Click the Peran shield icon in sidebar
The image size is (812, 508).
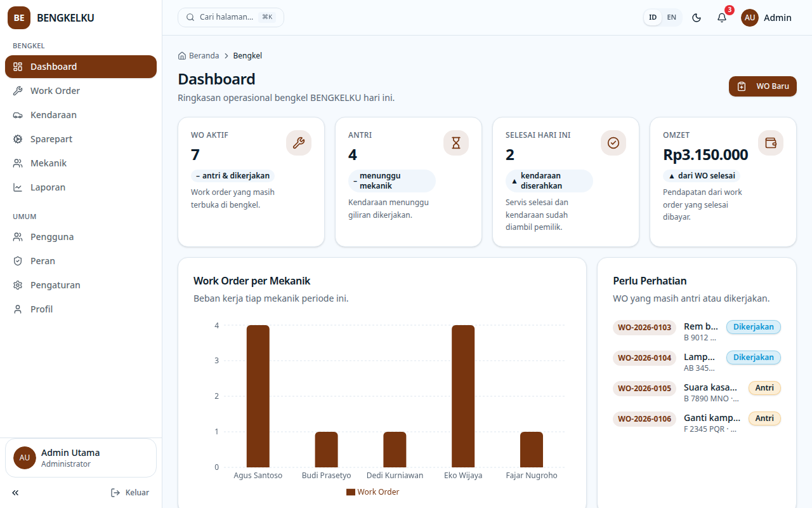(x=18, y=261)
